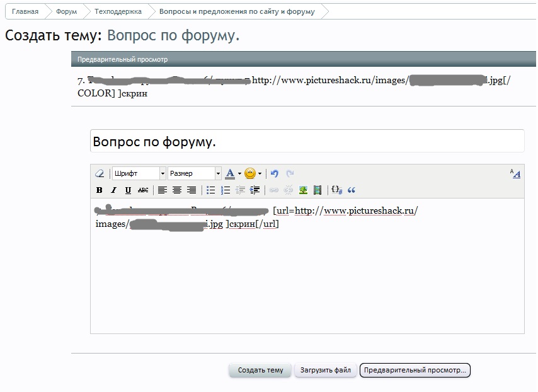Click the Предварительный просмотр... button
The height and width of the screenshot is (392, 538).
(x=415, y=370)
